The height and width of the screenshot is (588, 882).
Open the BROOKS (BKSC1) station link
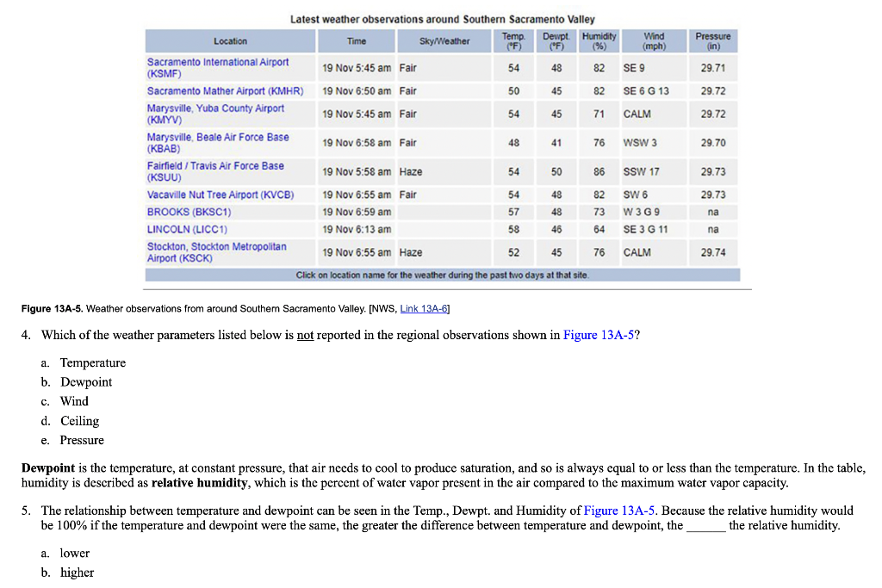(192, 212)
